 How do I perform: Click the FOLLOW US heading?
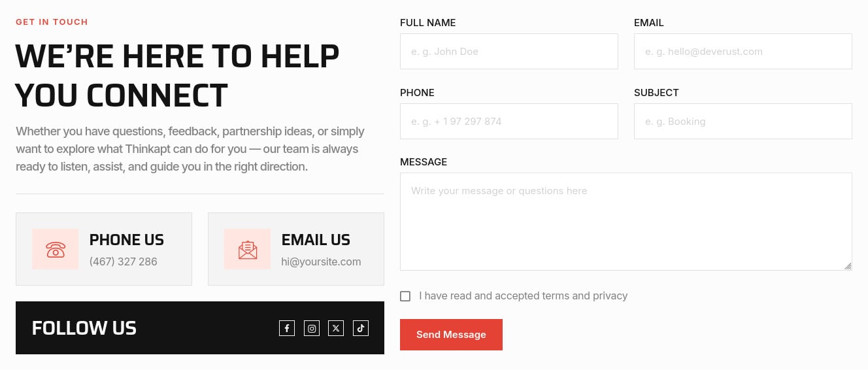(x=84, y=328)
